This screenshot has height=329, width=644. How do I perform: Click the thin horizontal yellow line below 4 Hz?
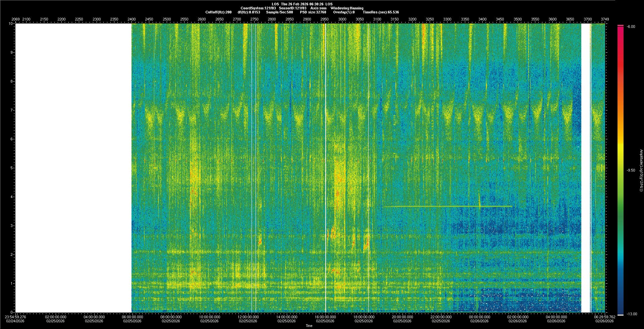pyautogui.click(x=436, y=206)
